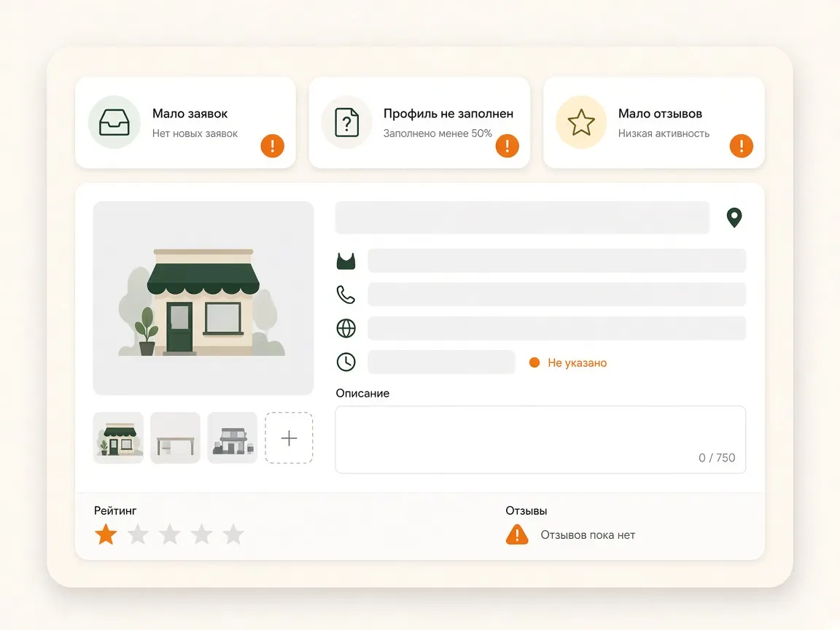Screen dimensions: 840x630
Task: Click the alert badge on Профиль не заполнен card
Action: [x=507, y=146]
